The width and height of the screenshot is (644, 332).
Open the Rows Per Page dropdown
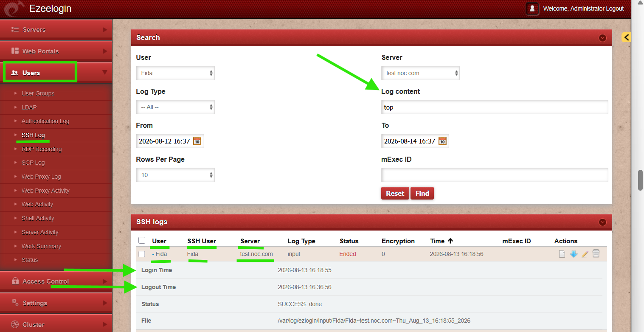pos(175,175)
